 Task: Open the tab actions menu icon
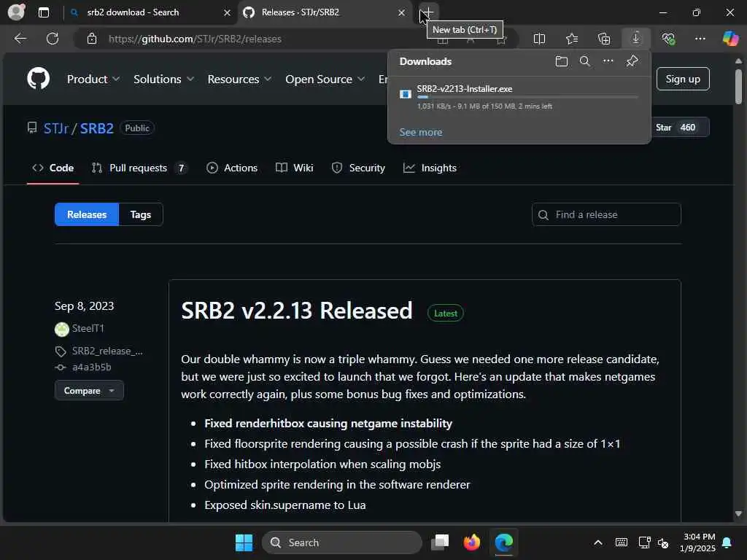point(44,12)
